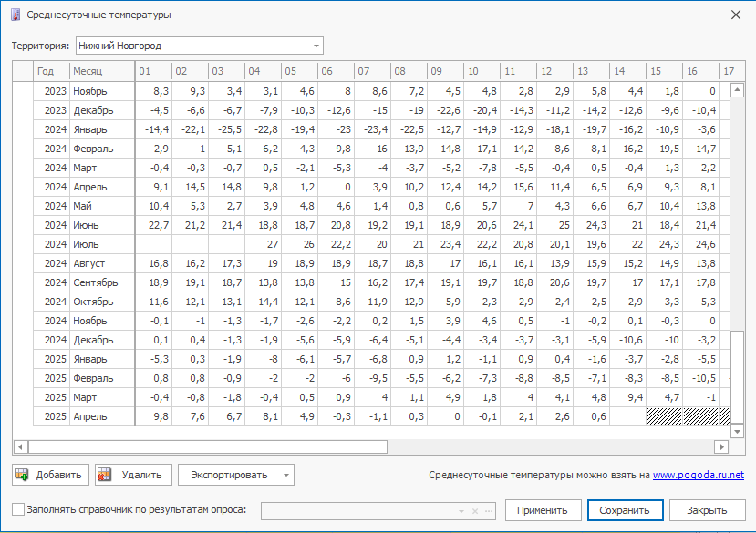Image resolution: width=756 pixels, height=533 pixels.
Task: Close the Среднесуточные температуры window
Action: (x=736, y=15)
